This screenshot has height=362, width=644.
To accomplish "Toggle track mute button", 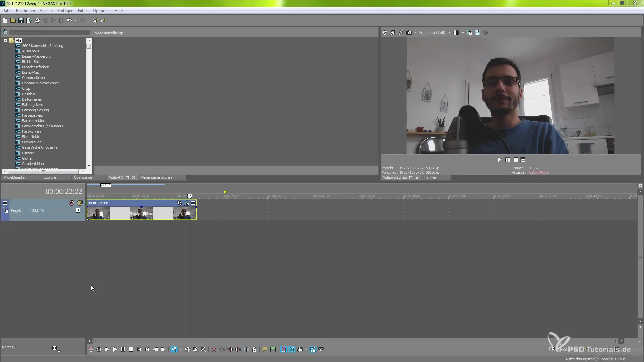I will [72, 203].
